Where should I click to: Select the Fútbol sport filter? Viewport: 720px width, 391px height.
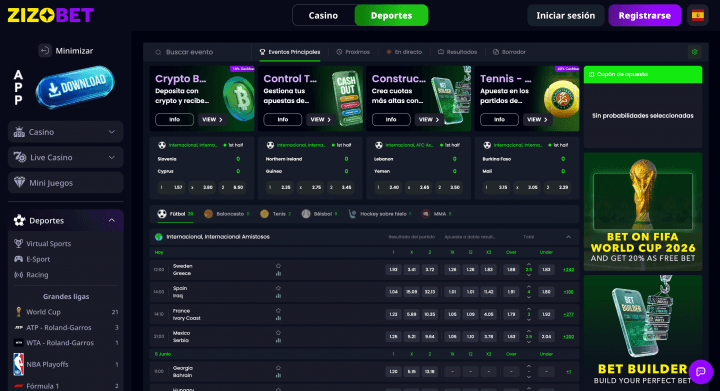point(175,214)
